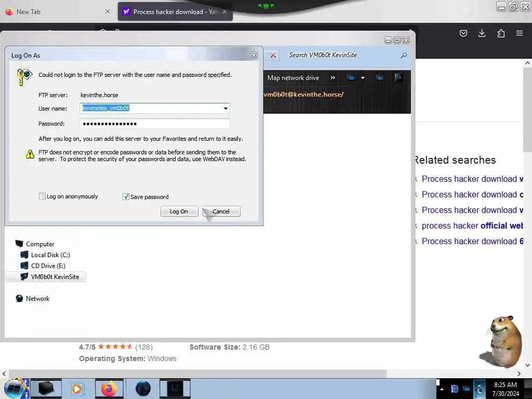Expand User name dropdown arrow
This screenshot has height=399, width=532.
[x=225, y=109]
